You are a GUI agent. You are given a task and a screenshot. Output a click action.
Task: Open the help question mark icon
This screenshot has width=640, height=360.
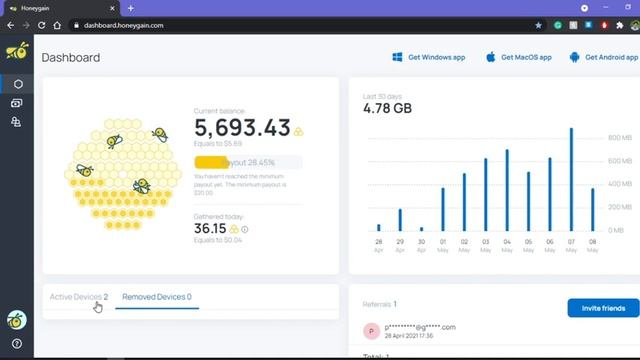pos(17,344)
